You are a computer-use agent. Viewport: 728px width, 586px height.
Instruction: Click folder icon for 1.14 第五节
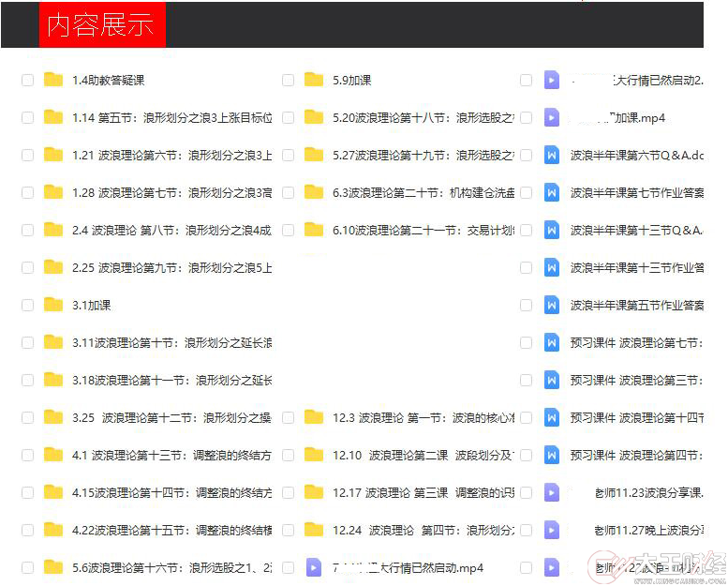click(x=52, y=117)
